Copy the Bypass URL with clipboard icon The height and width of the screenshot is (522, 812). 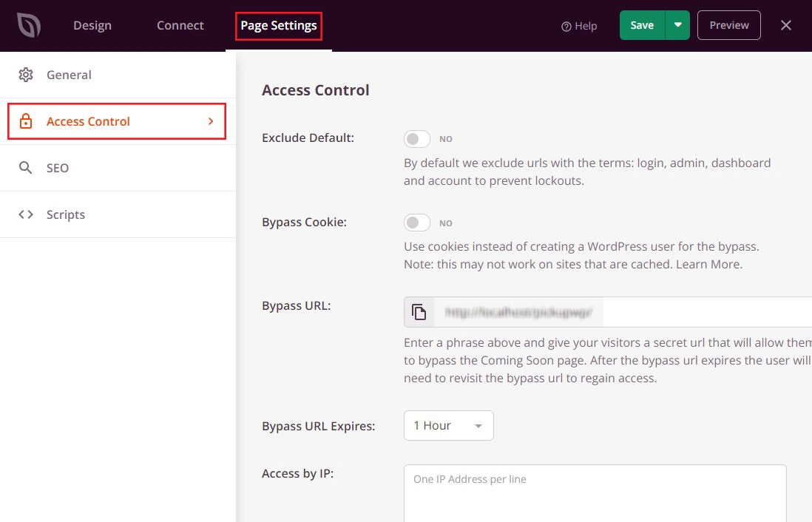tap(419, 312)
